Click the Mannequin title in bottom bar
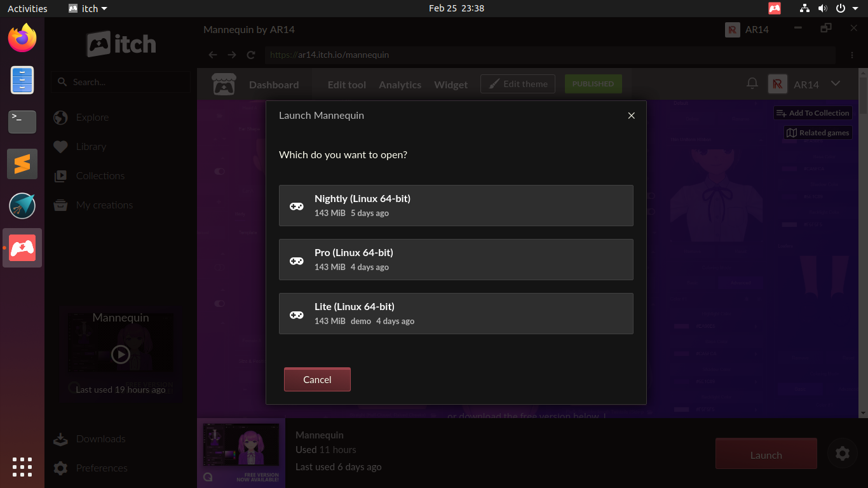The height and width of the screenshot is (488, 868). point(320,435)
